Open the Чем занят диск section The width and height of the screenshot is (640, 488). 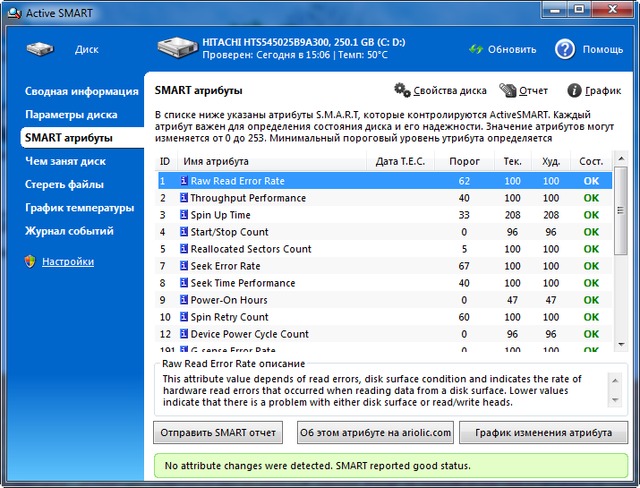[67, 161]
